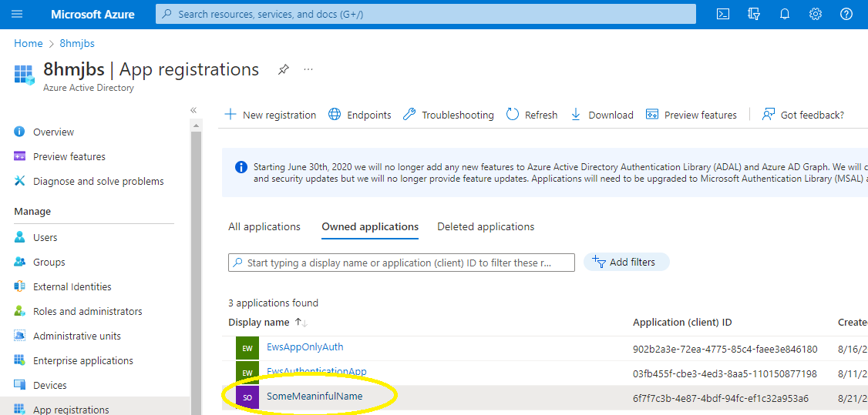Sort by Display name column header
868x415 pixels.
(x=258, y=322)
